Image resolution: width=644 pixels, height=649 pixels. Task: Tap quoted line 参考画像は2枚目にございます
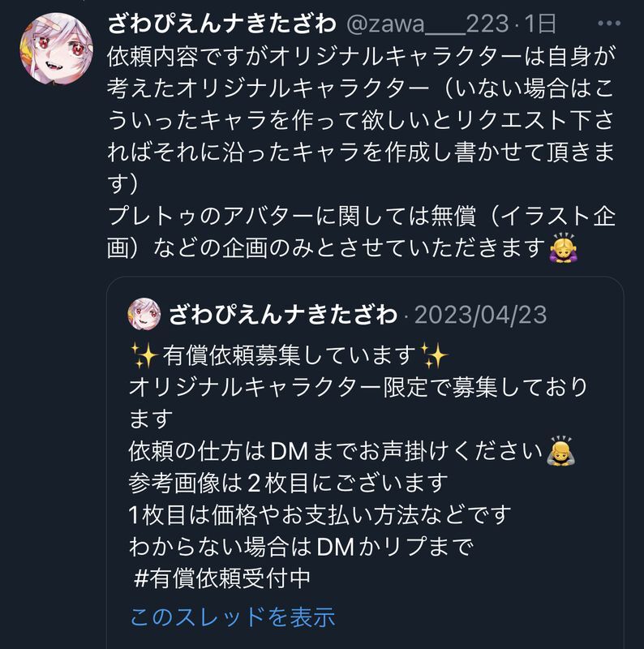coord(288,483)
